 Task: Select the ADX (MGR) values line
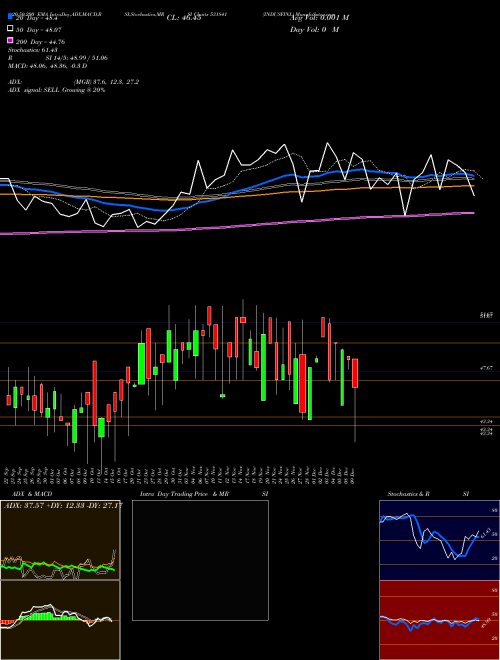coord(73,82)
